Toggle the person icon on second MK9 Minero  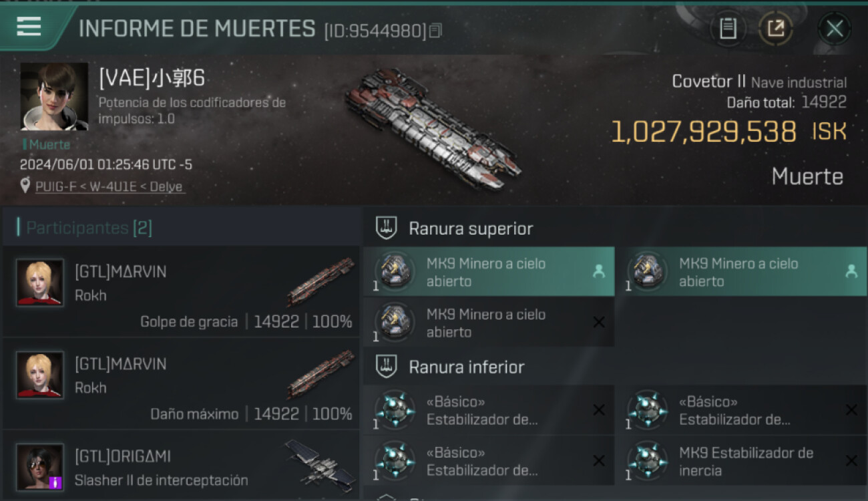tap(851, 271)
